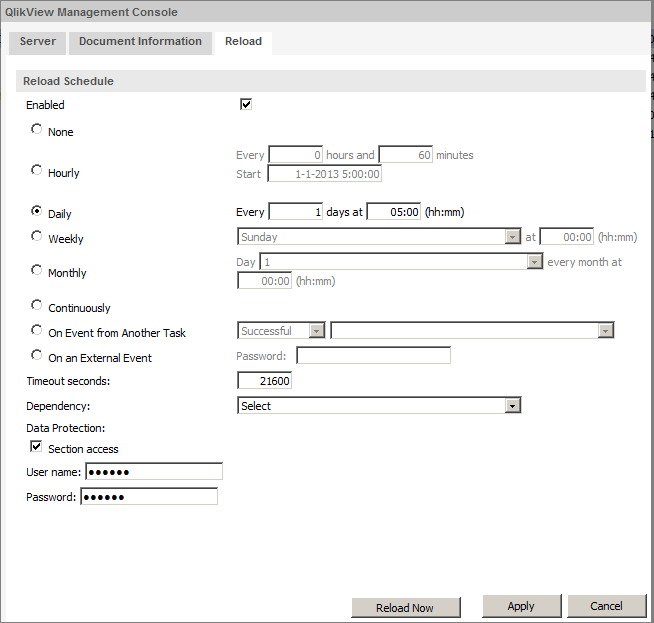This screenshot has height=623, width=654.
Task: Choose On an External Event option
Action: click(x=37, y=356)
